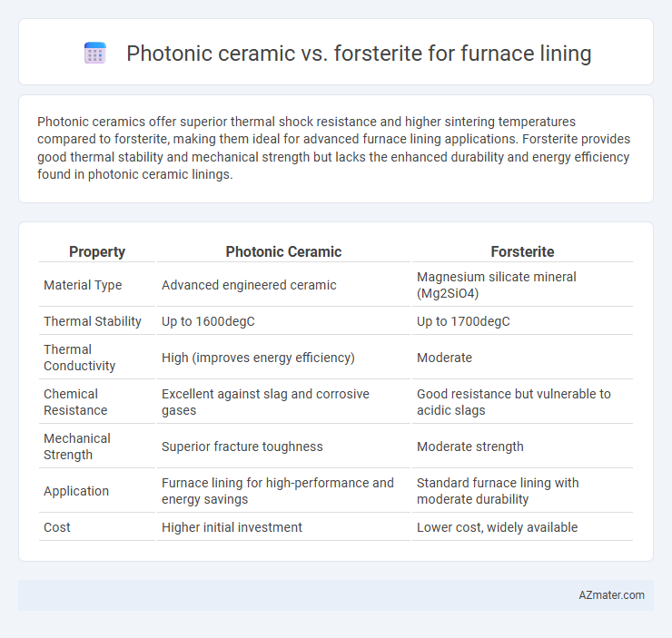Click the summary paragraph about photonic ceramics
This screenshot has width=672, height=638.
333,148
